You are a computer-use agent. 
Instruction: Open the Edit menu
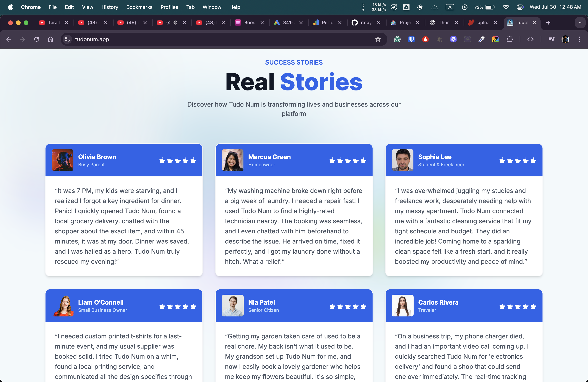pyautogui.click(x=69, y=7)
